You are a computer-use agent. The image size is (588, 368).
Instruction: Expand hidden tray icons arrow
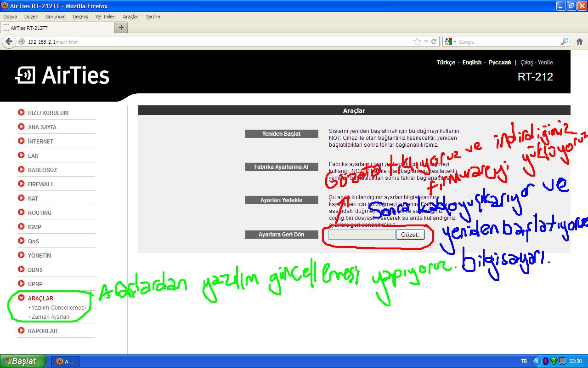[537, 361]
